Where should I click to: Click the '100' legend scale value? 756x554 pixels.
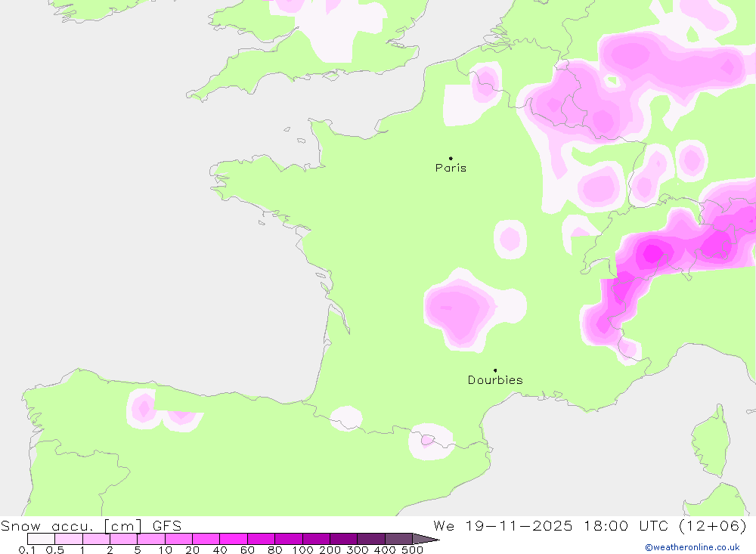tap(302, 550)
